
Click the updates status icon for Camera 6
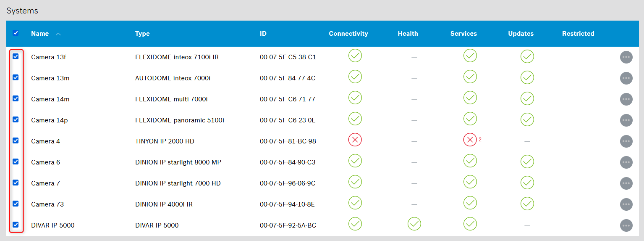527,161
